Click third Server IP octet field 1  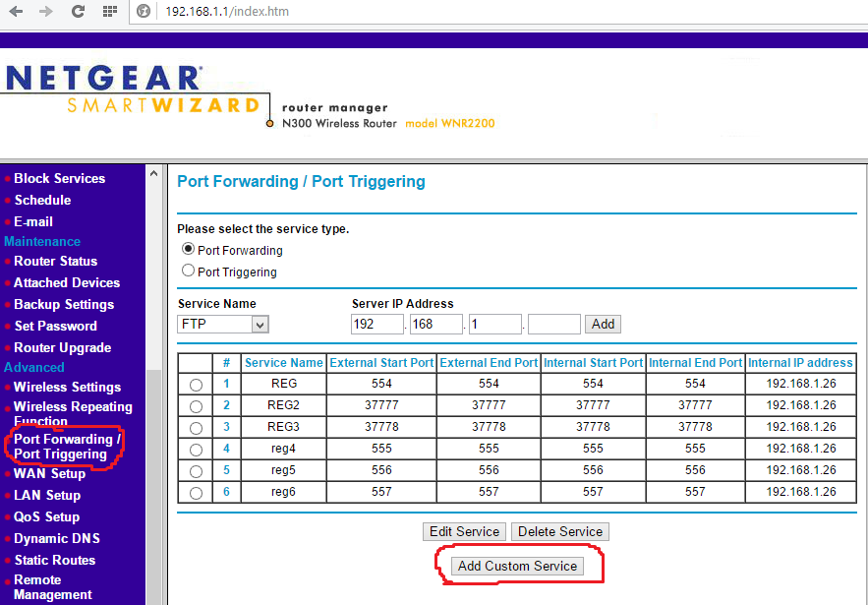tap(495, 324)
